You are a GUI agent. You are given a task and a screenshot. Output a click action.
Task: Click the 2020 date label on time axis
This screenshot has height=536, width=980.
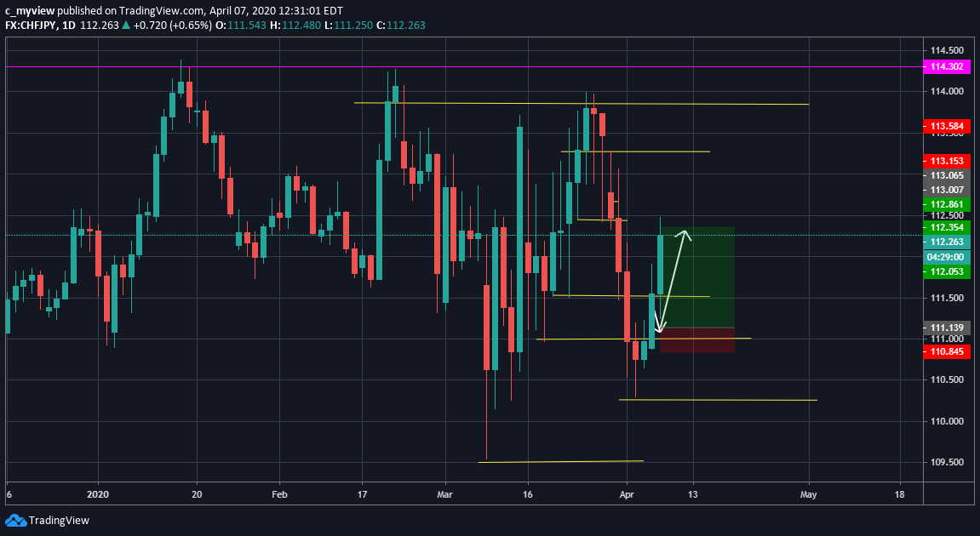pyautogui.click(x=98, y=494)
